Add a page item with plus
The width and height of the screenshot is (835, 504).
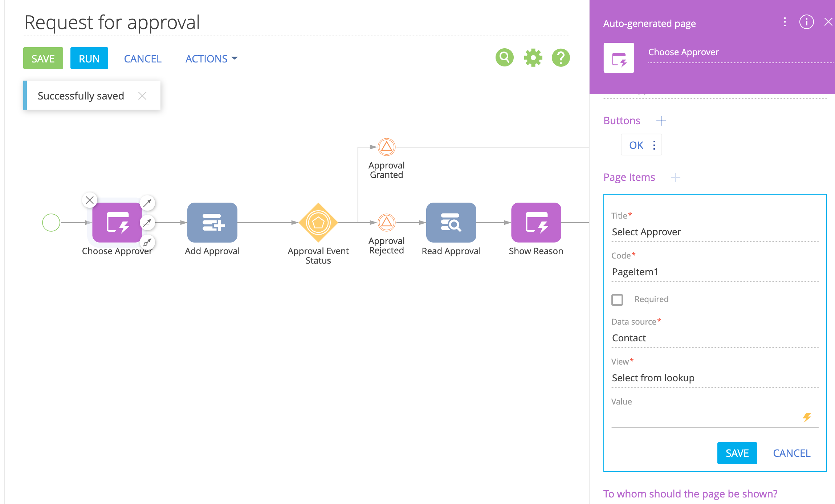[x=675, y=178]
